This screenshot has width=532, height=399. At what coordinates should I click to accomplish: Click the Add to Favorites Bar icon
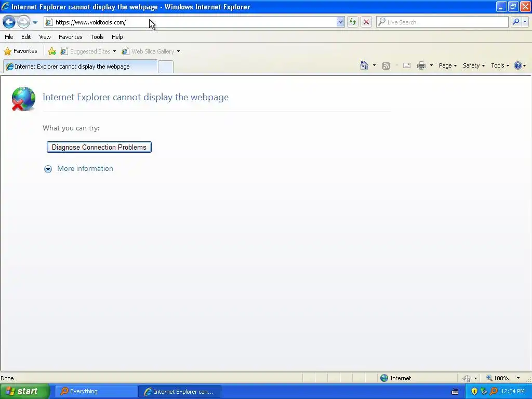pyautogui.click(x=51, y=51)
